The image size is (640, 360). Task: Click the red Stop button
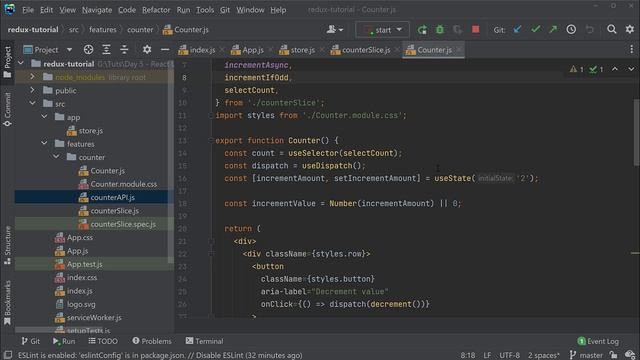476,29
